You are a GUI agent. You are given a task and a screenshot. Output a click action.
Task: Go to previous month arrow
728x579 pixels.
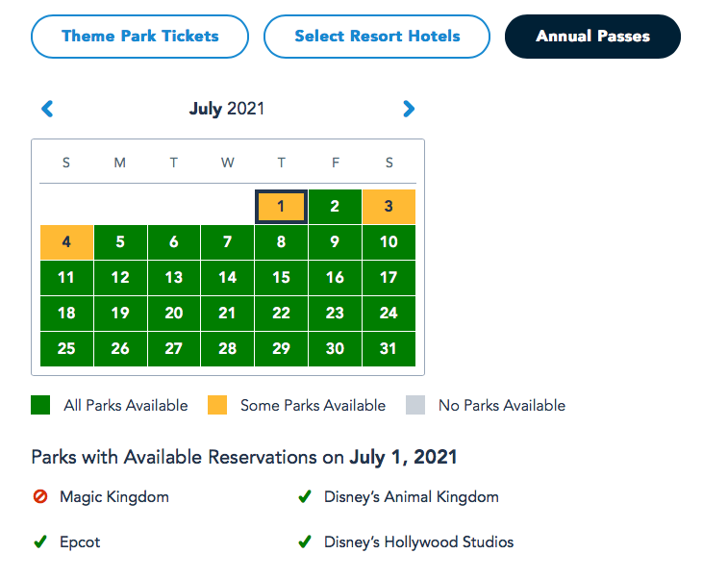[x=47, y=110]
